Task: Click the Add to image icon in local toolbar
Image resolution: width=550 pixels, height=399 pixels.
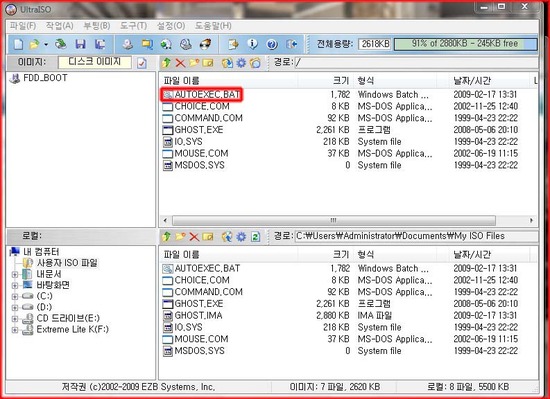Action: 227,237
